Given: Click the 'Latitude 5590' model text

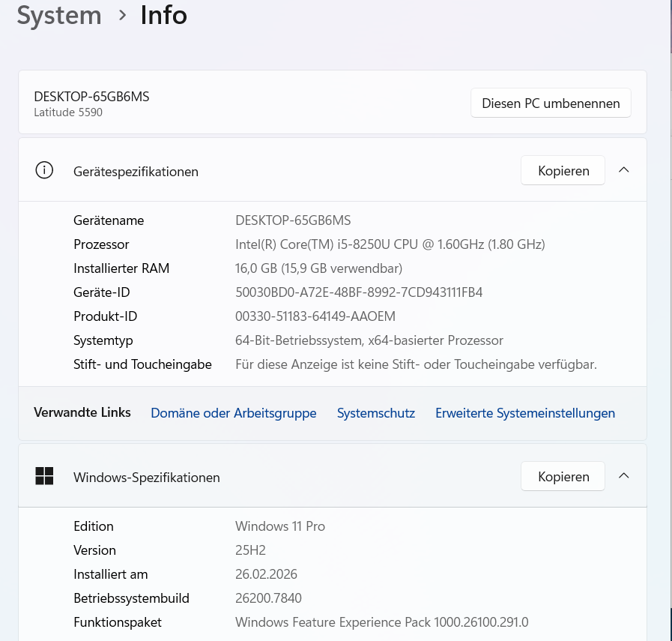Looking at the screenshot, I should [68, 112].
